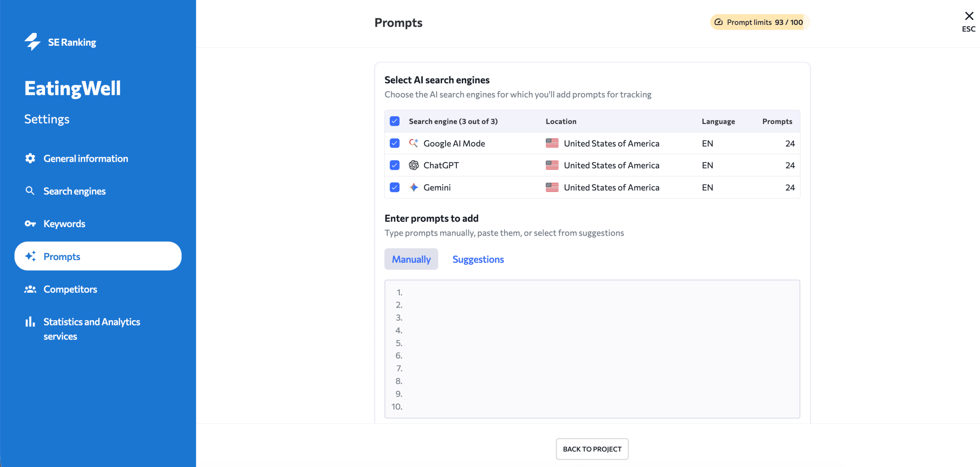The width and height of the screenshot is (980, 467).
Task: Toggle the select-all search engines checkbox
Action: tap(394, 121)
